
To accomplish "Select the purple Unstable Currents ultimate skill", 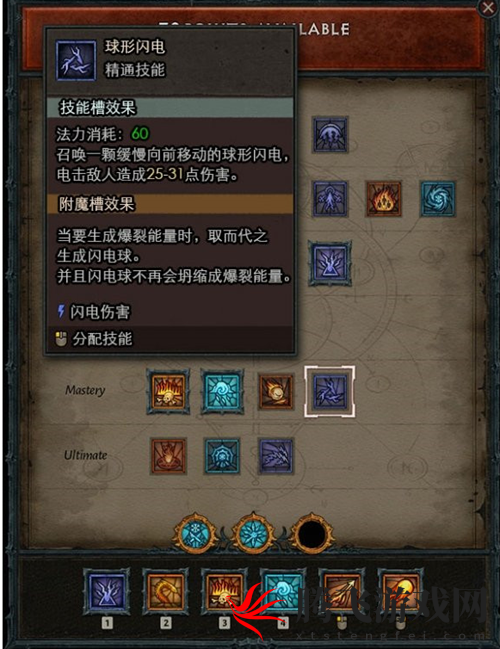I will point(276,456).
